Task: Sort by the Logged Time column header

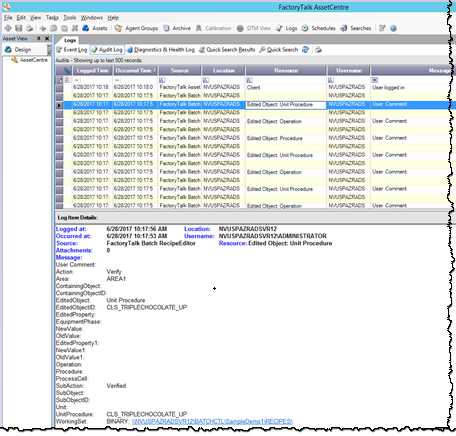Action: point(93,71)
